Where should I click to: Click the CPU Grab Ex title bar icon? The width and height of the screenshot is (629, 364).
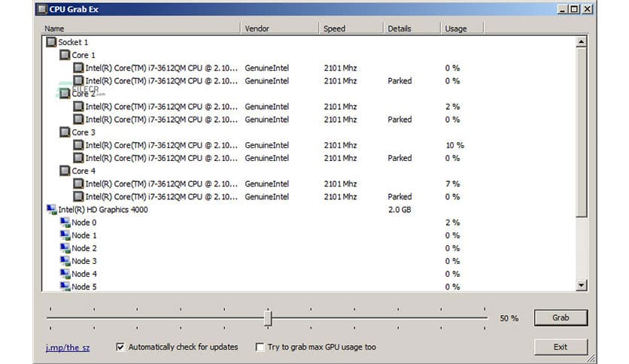tap(41, 9)
